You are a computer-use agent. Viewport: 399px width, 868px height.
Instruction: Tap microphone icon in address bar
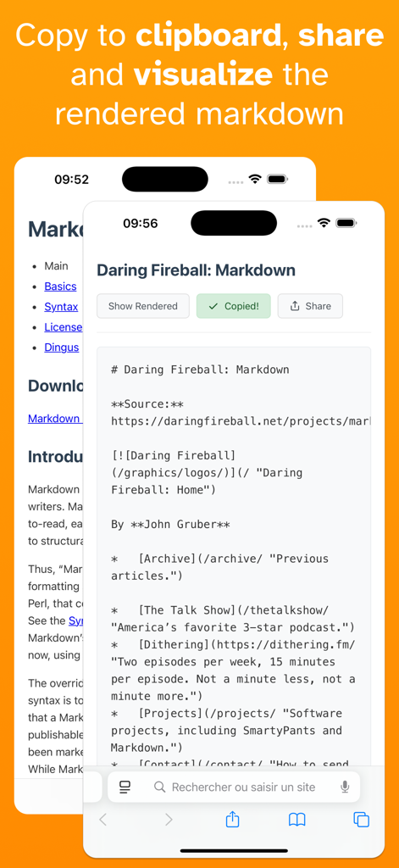click(x=345, y=787)
